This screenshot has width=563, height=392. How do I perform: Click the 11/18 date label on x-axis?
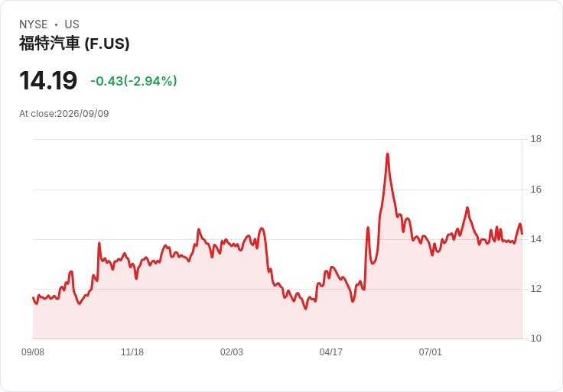(x=132, y=352)
